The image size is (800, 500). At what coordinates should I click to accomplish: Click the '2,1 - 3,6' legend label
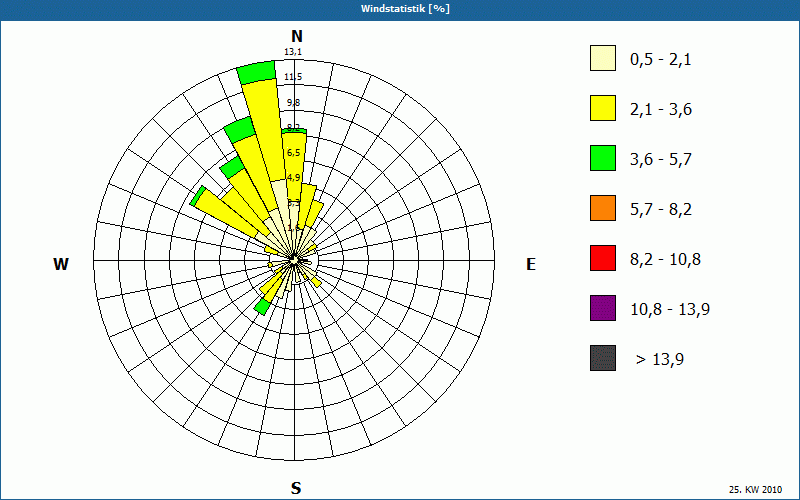pos(661,110)
